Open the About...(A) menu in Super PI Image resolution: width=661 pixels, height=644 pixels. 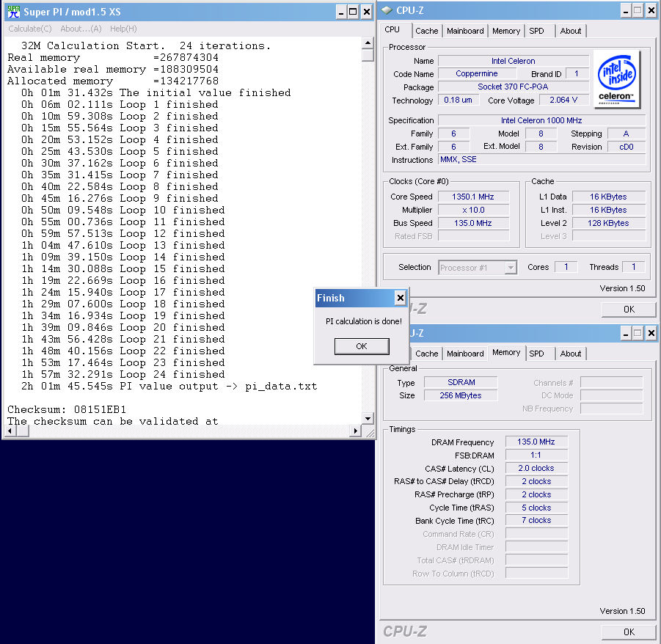[x=81, y=29]
